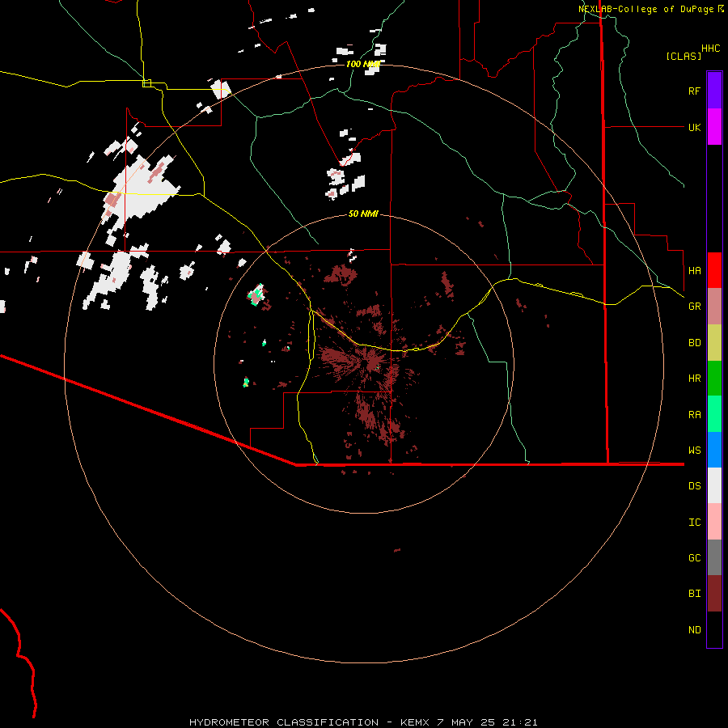This screenshot has width=728, height=728.
Task: Select the RA legend label
Action: pyautogui.click(x=694, y=415)
